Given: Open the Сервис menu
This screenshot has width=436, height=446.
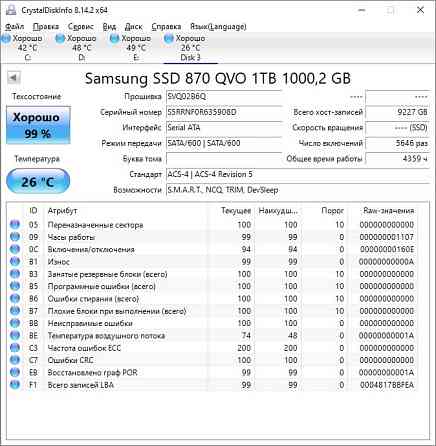Looking at the screenshot, I should [x=81, y=27].
